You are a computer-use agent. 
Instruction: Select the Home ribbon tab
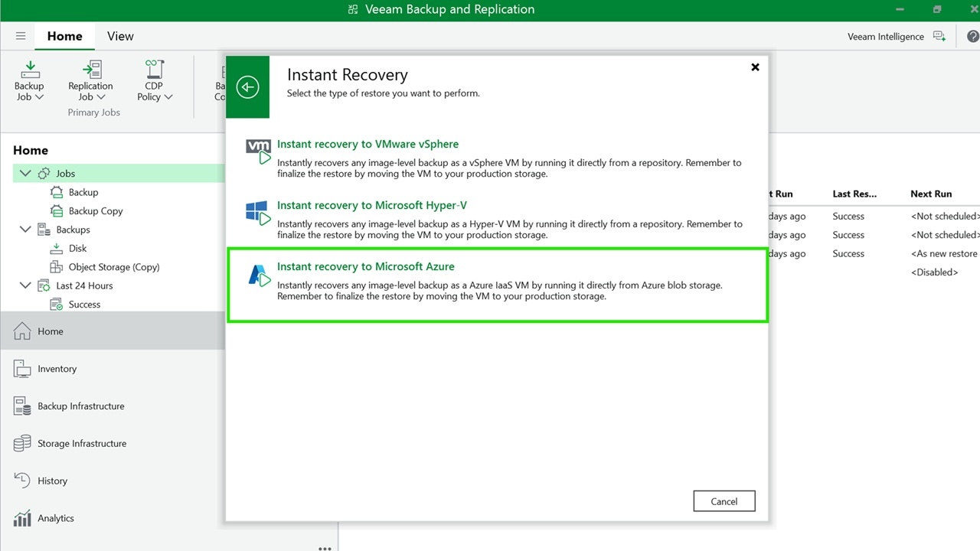click(x=64, y=36)
